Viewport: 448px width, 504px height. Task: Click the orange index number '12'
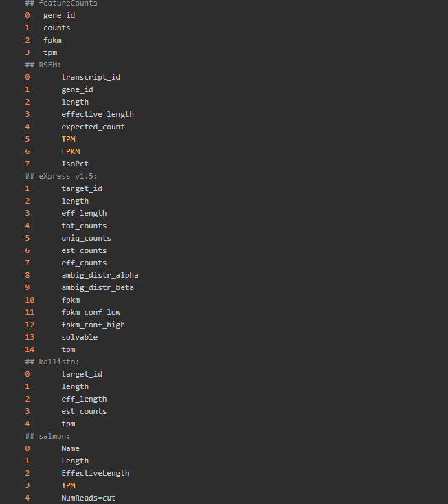click(x=30, y=325)
